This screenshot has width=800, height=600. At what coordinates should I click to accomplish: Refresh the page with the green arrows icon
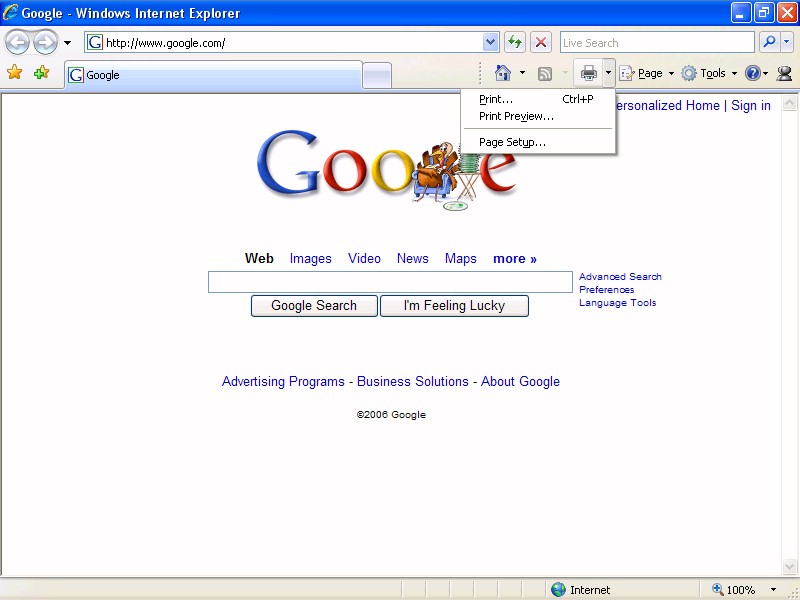tap(515, 42)
